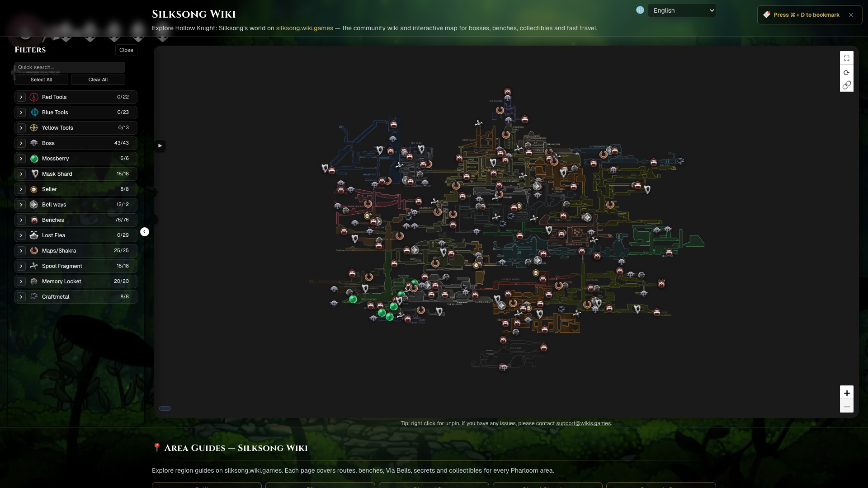Expand the Red Tools category chevron

click(21, 97)
